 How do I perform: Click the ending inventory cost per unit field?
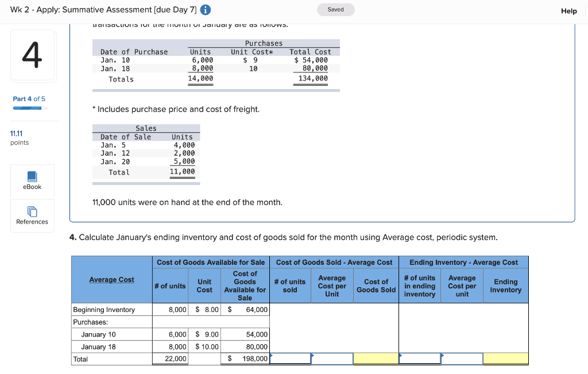[462, 358]
